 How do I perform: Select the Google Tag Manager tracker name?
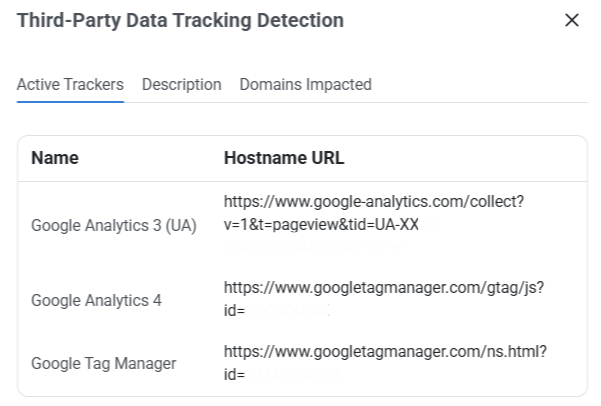(103, 363)
